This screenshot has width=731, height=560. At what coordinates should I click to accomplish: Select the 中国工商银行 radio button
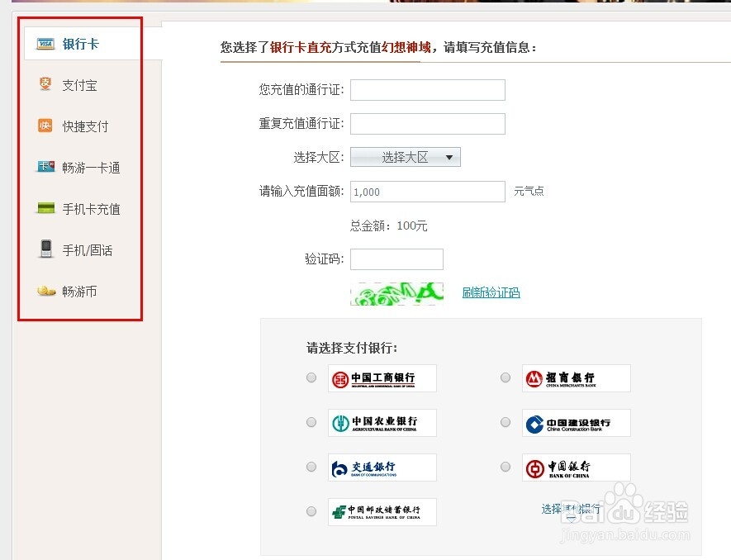point(311,377)
